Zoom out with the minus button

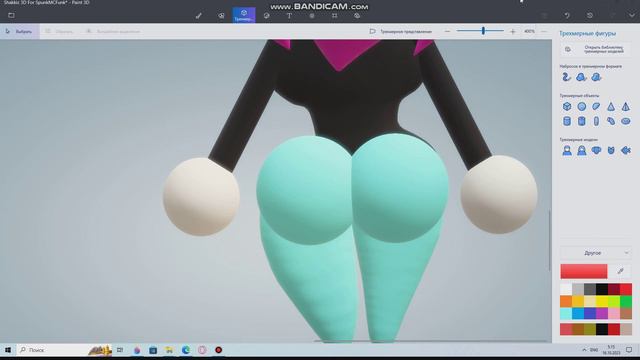(x=447, y=31)
